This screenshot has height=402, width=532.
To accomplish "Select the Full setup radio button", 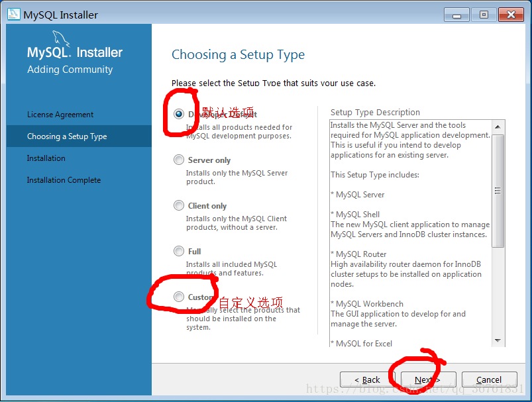I will tap(178, 251).
